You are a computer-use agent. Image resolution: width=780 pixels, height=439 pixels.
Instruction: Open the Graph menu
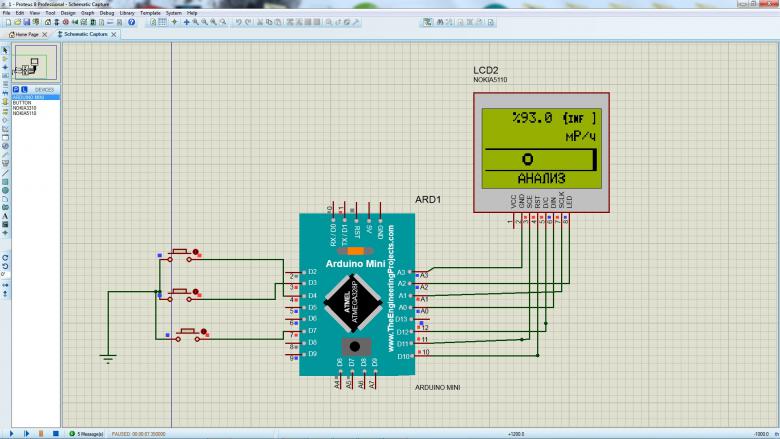pos(88,13)
